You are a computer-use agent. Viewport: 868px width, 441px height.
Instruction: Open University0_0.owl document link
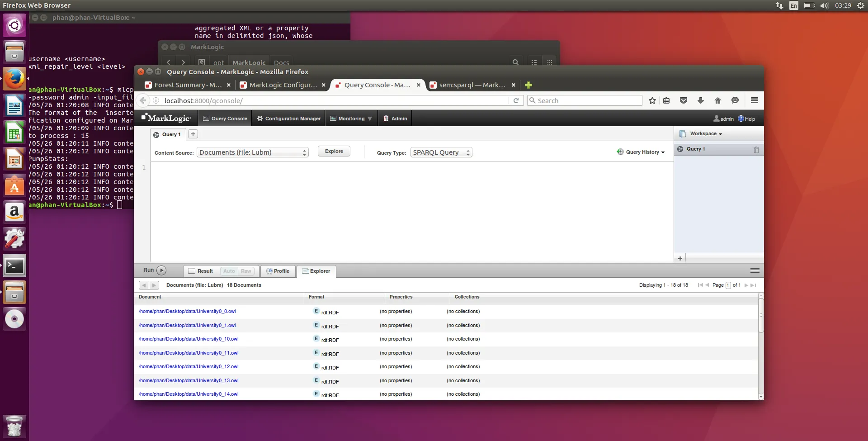(x=187, y=312)
